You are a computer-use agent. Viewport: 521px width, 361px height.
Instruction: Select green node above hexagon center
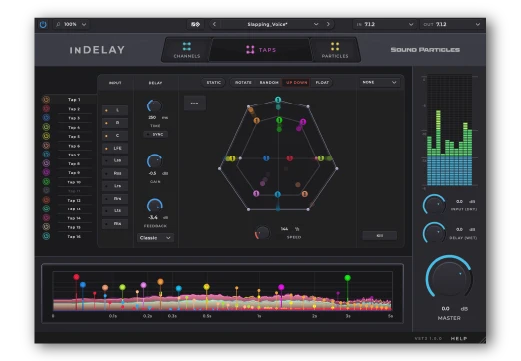pos(279,120)
